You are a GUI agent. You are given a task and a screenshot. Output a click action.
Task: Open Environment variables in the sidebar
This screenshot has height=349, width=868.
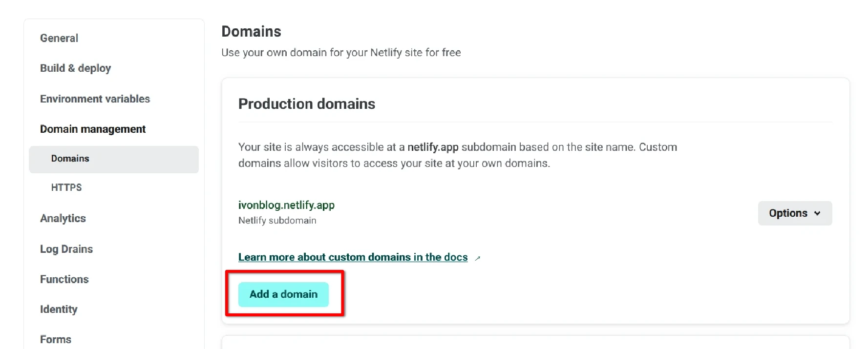95,99
